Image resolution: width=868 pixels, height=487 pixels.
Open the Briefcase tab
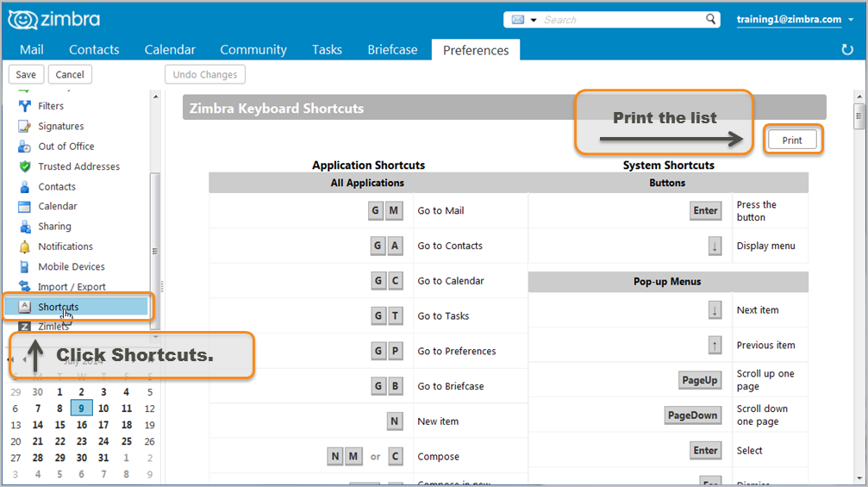[392, 50]
